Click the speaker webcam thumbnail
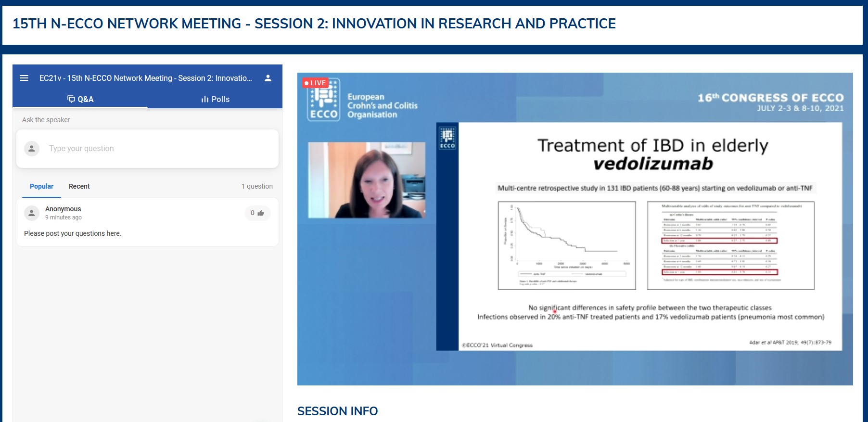 367,180
